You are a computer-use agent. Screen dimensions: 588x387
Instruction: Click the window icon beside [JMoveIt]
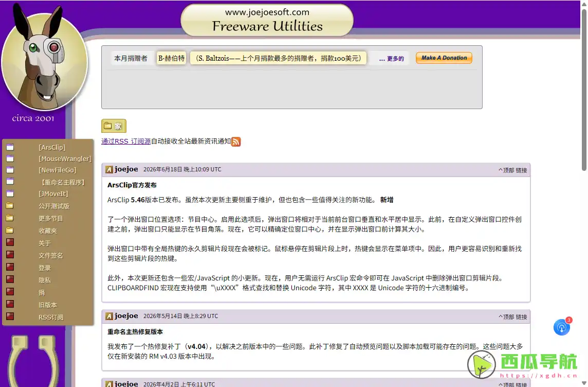pyautogui.click(x=10, y=193)
